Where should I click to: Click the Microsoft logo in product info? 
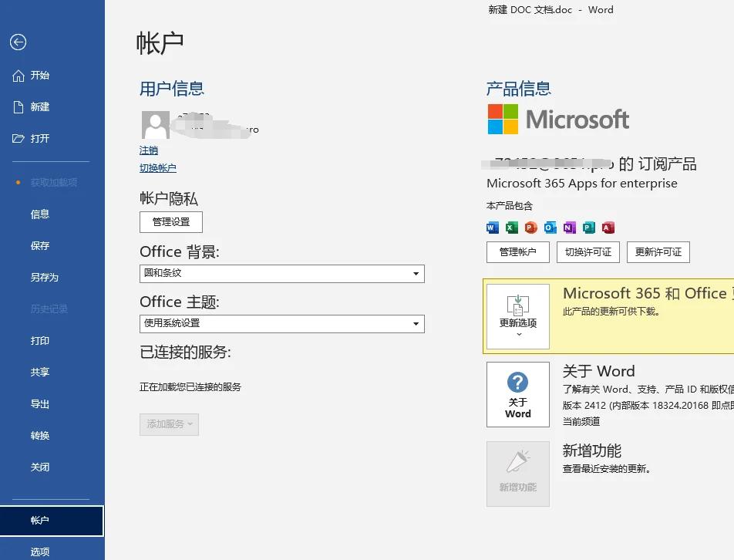pyautogui.click(x=558, y=119)
